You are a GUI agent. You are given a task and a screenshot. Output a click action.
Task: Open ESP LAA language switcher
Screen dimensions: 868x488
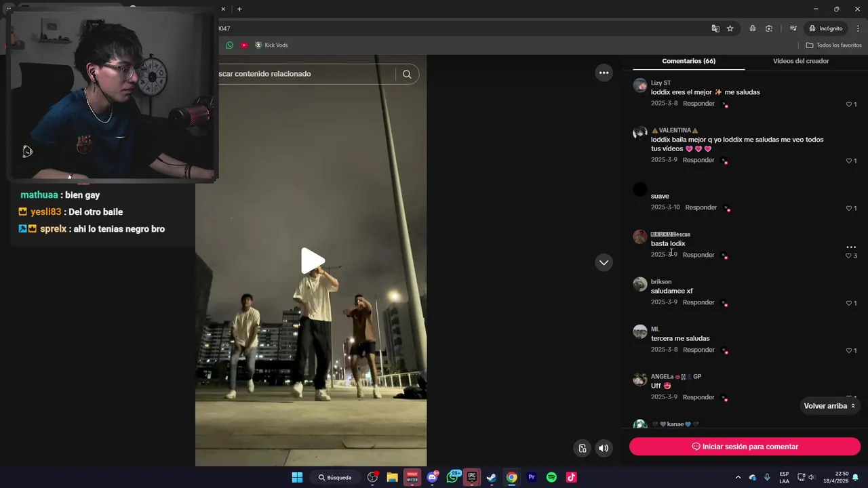784,477
